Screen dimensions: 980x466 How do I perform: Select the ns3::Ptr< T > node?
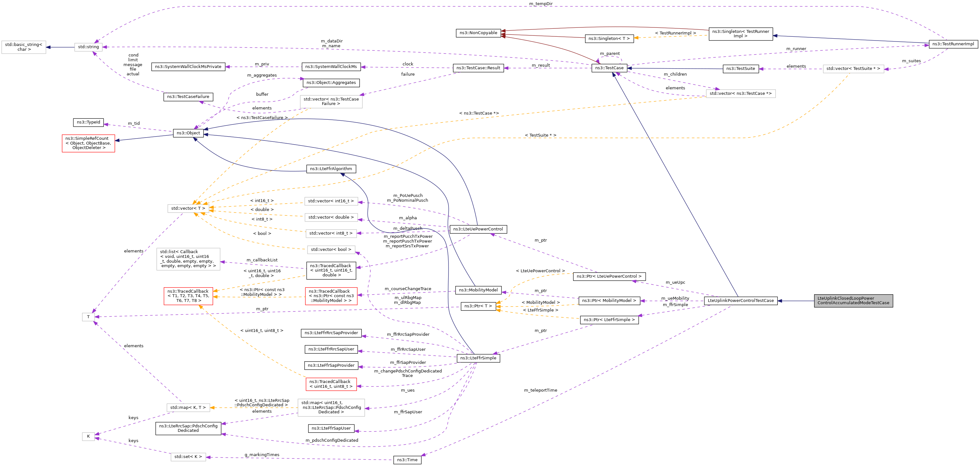coord(478,306)
